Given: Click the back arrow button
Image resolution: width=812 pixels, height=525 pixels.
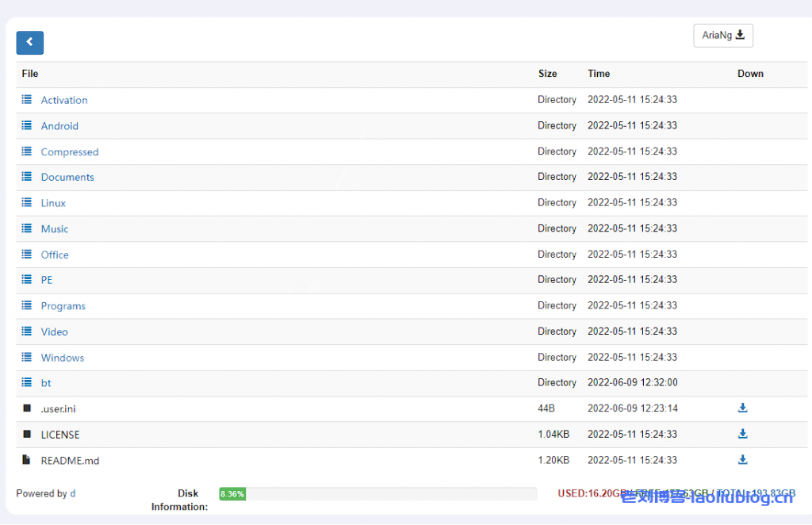Looking at the screenshot, I should pos(29,43).
